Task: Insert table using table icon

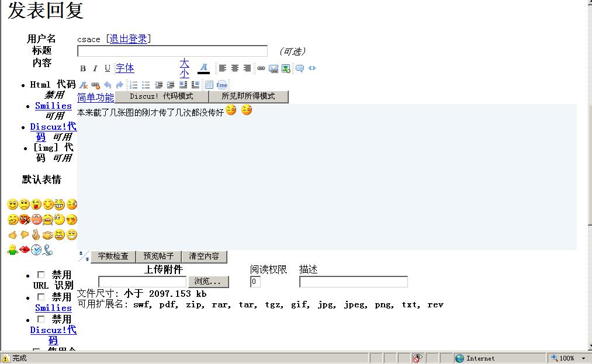Action: [209, 85]
